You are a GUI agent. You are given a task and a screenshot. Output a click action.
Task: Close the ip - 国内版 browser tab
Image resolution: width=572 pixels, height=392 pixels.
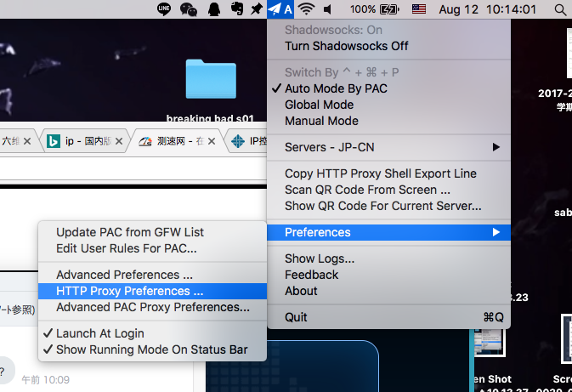tap(119, 141)
